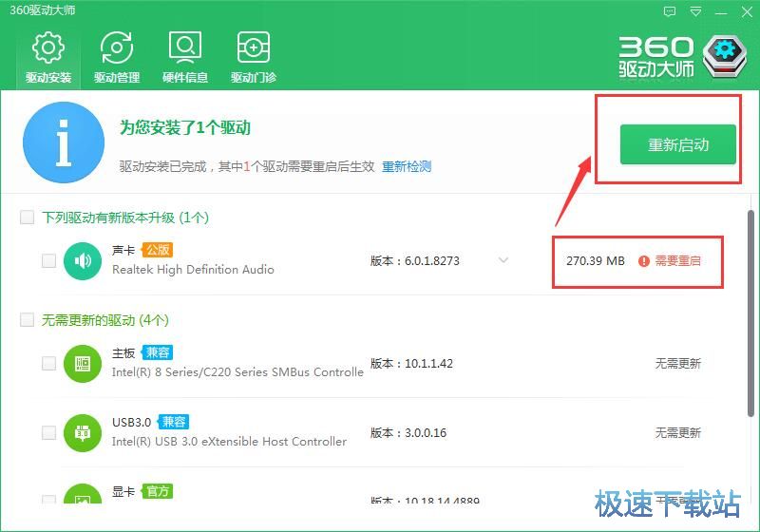Screen dimensions: 760x532
Task: Open the 驱动安装 tab
Action: point(48,57)
